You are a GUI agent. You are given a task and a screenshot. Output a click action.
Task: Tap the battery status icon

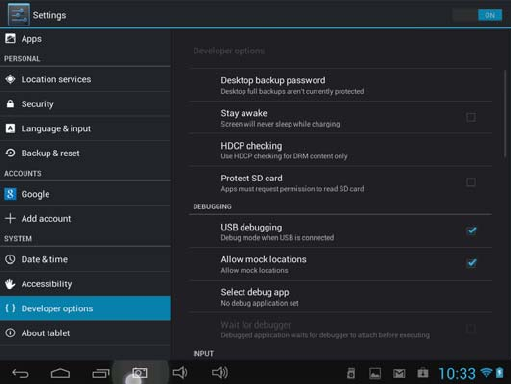[499, 373]
